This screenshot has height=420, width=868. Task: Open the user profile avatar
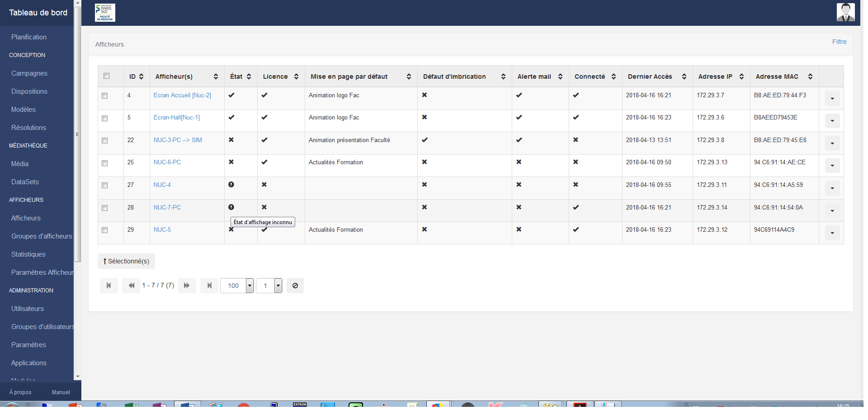pyautogui.click(x=845, y=12)
